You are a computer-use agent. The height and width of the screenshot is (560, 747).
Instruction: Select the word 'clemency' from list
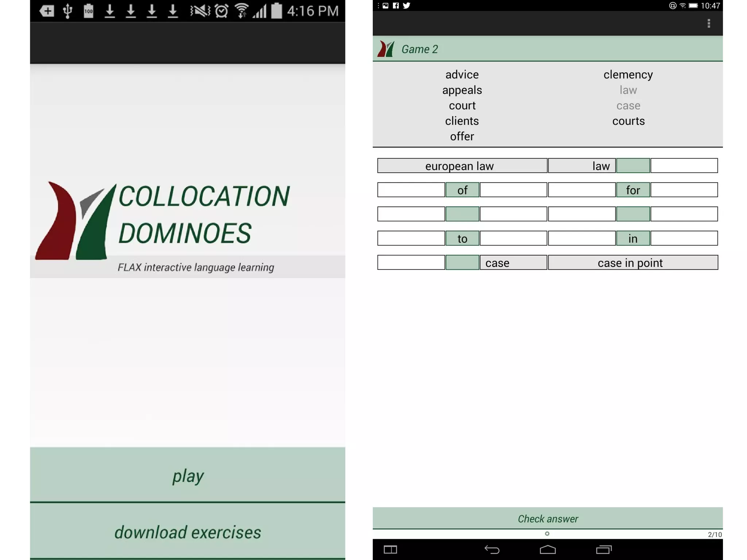[x=628, y=75]
